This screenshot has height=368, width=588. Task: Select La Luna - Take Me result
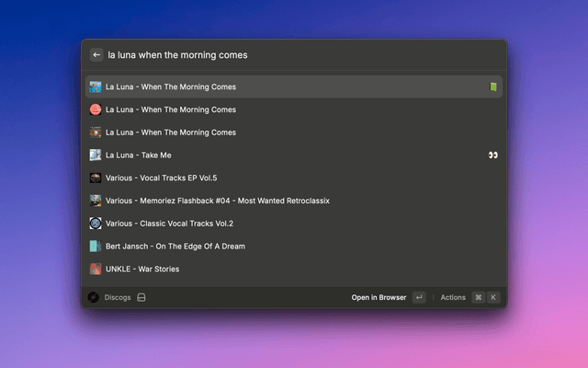(x=139, y=155)
